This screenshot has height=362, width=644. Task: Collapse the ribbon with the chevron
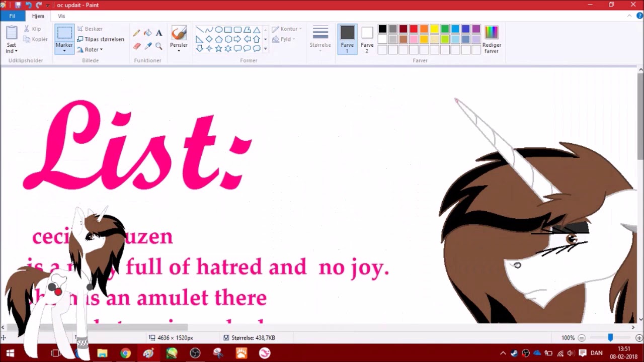click(629, 16)
